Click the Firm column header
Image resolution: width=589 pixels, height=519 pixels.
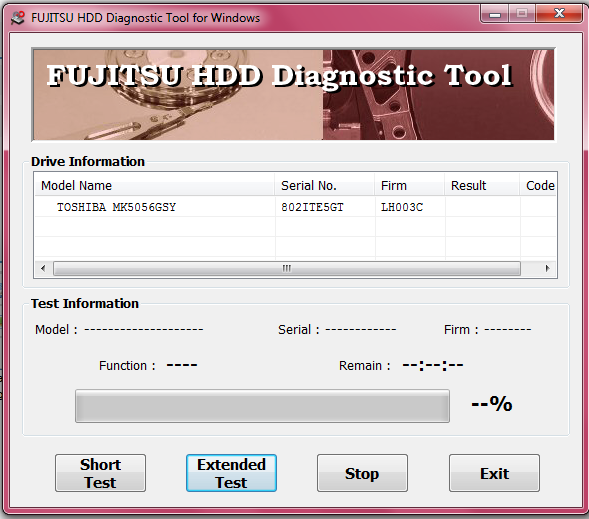409,185
